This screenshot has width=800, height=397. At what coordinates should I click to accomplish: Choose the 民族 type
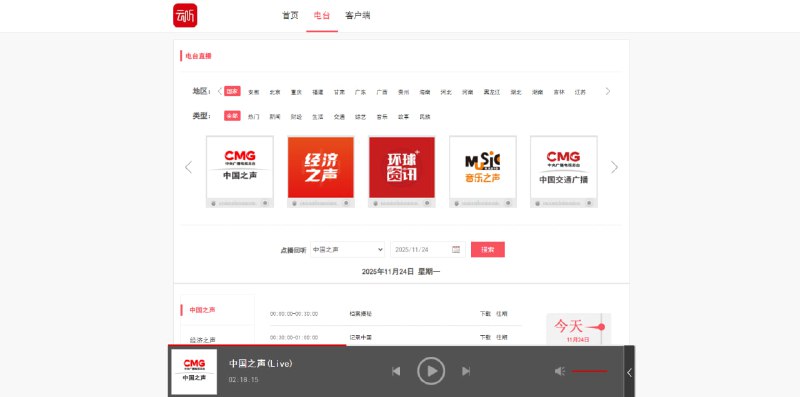click(x=425, y=117)
